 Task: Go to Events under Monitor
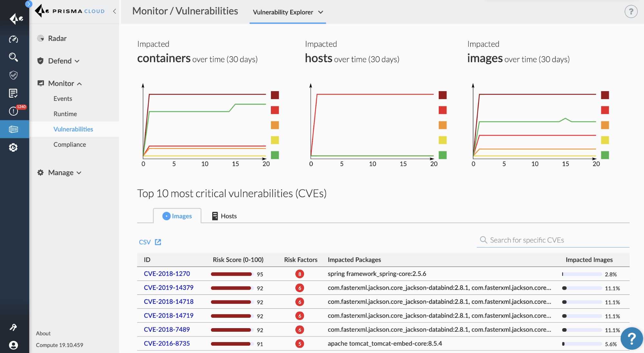point(62,99)
